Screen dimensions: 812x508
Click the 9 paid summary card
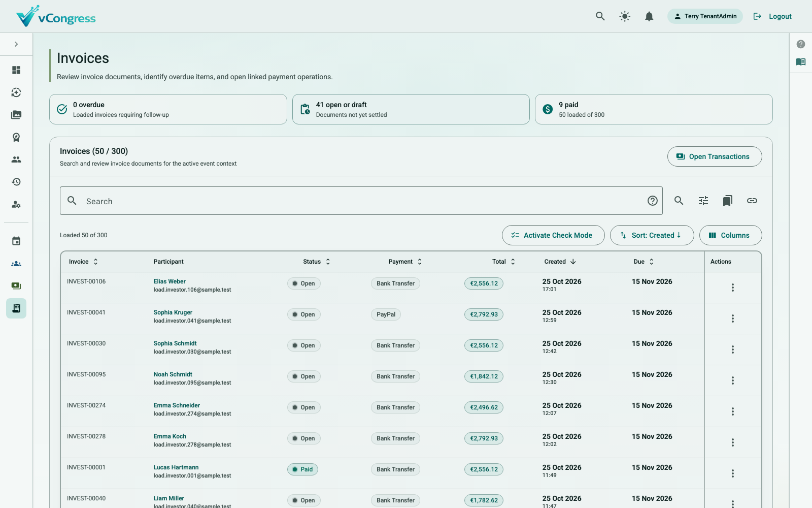[654, 109]
